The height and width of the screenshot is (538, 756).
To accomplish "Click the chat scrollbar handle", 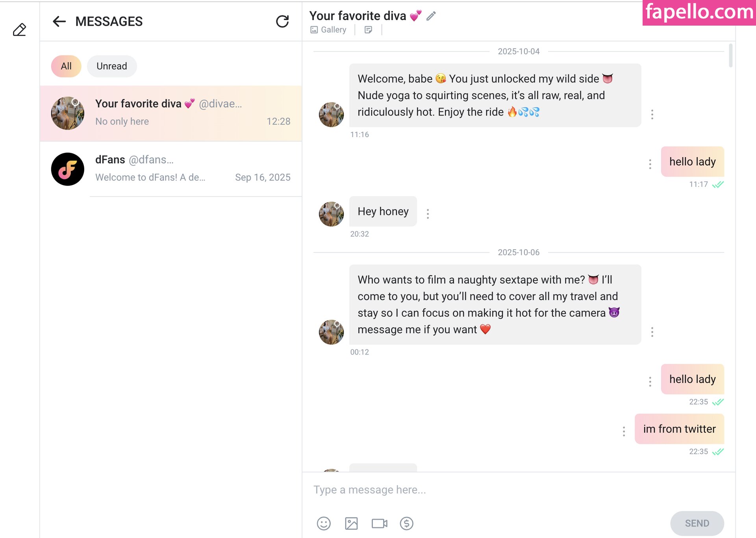I will tap(731, 56).
